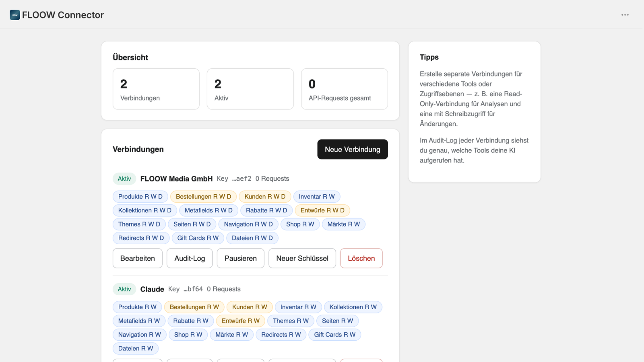Click the Themes R W tag of Claude
644x362 pixels.
(x=291, y=321)
